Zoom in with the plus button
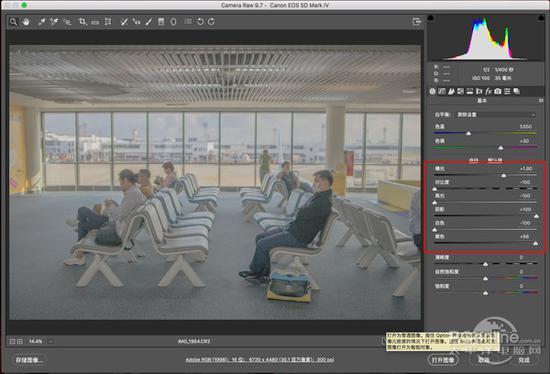 coord(20,341)
